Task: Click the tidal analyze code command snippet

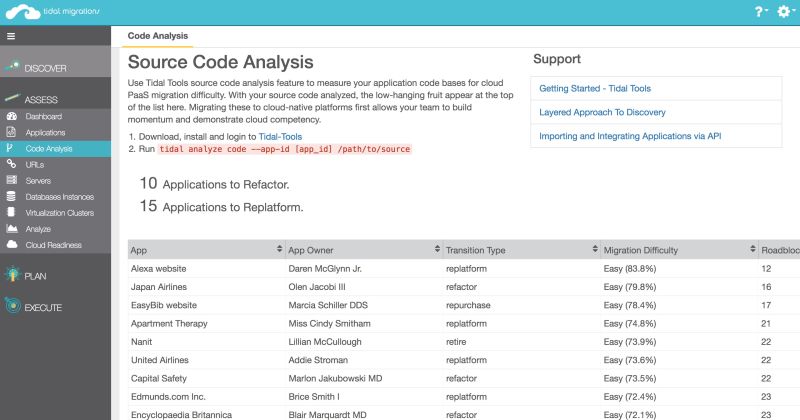Action: [x=285, y=149]
